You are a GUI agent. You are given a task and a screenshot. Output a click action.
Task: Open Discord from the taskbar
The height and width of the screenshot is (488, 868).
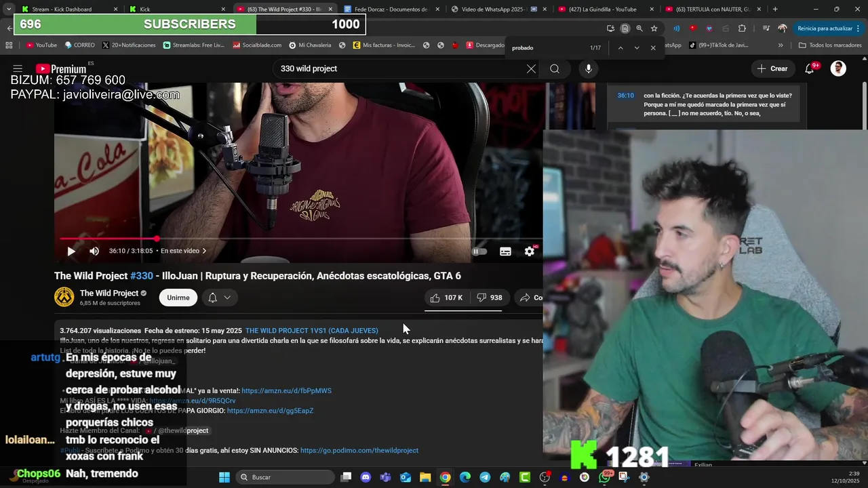pos(366,477)
